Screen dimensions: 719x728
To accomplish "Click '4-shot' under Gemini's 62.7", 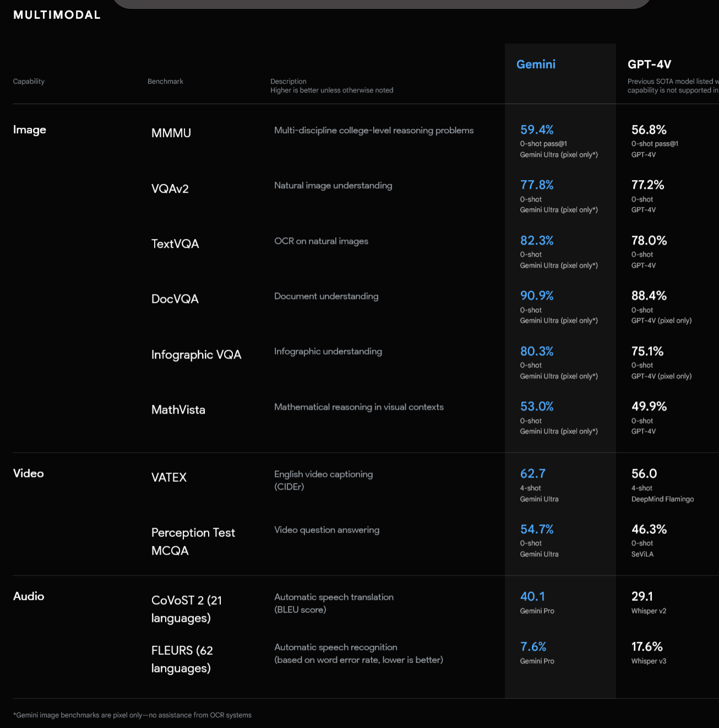I will point(531,488).
